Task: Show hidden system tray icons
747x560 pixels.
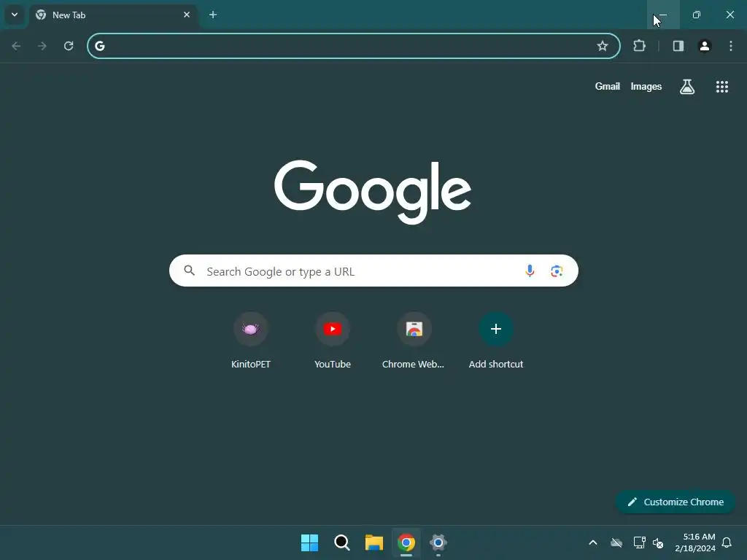Action: tap(593, 542)
